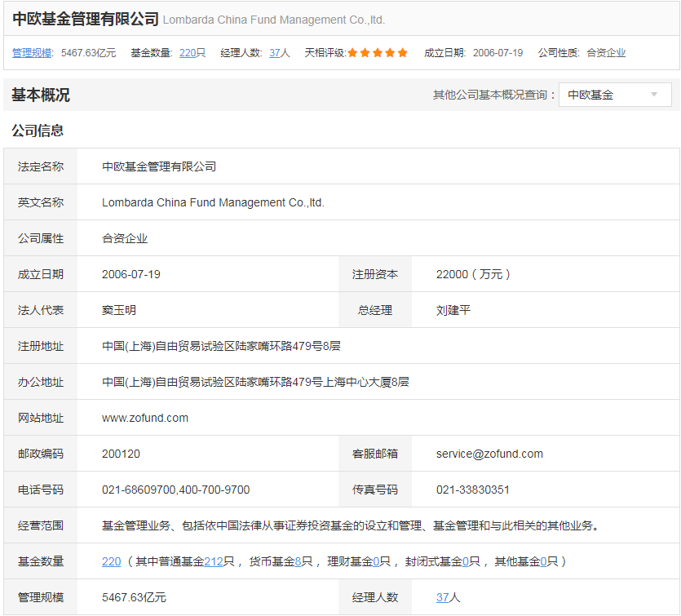
Task: Click the registered capital value 22000（万元）
Action: pos(473,275)
